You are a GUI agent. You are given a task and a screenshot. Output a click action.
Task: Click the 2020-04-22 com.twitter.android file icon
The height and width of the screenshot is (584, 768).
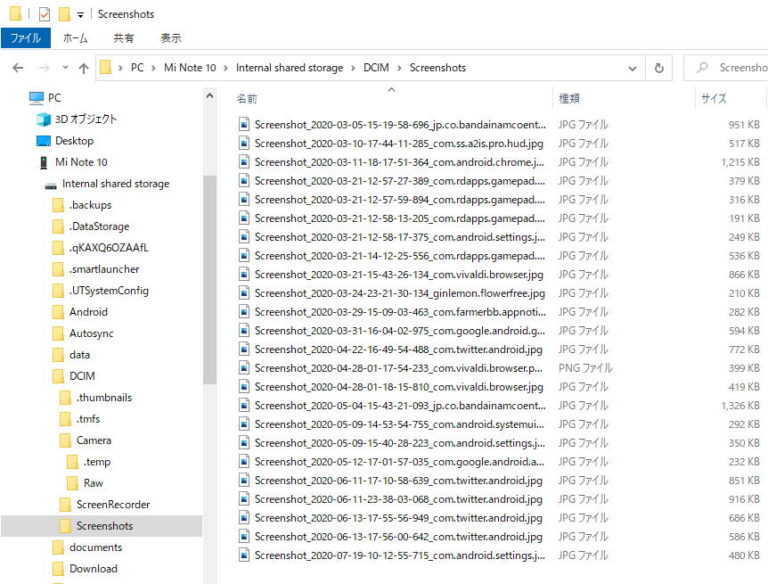pyautogui.click(x=244, y=349)
